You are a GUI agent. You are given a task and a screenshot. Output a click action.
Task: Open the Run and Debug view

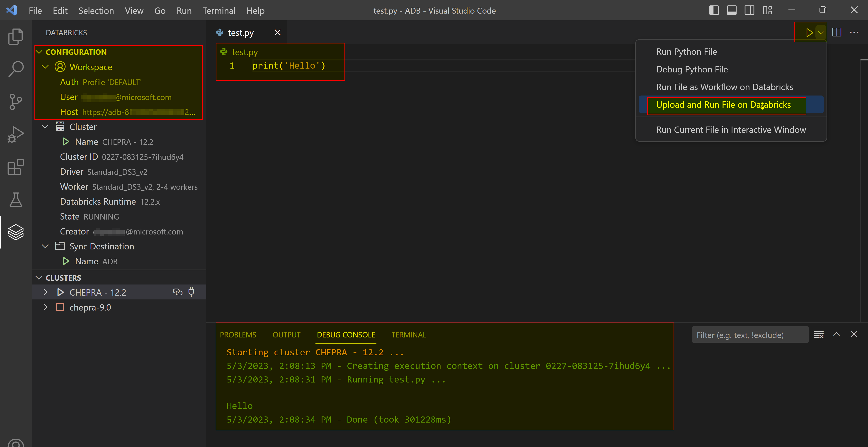pyautogui.click(x=15, y=134)
